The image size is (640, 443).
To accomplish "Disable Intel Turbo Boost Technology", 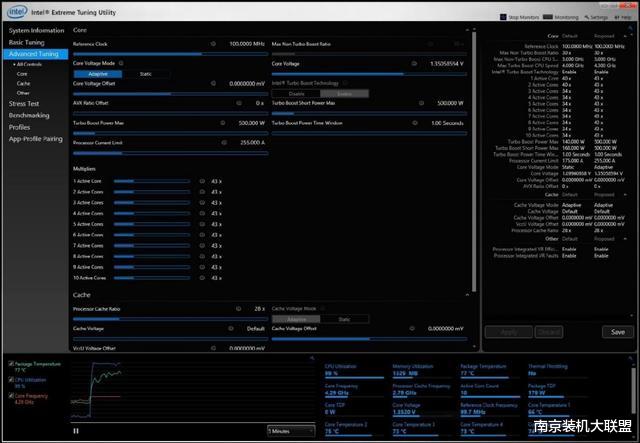I will coord(297,92).
